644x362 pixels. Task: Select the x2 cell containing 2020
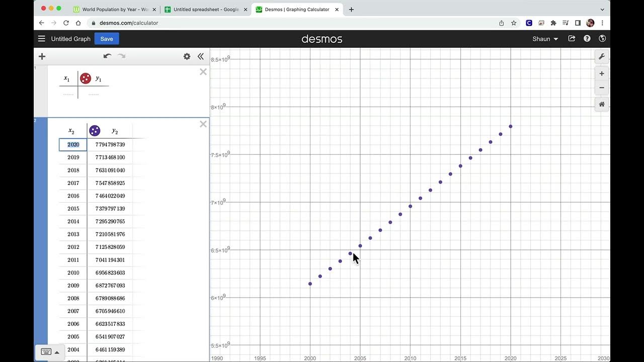tap(73, 145)
